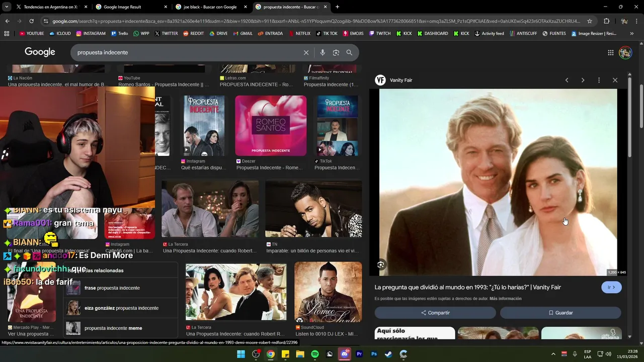This screenshot has height=362, width=644.
Task: Open SoundCloud 0010 DJ LEX result
Action: (x=328, y=292)
